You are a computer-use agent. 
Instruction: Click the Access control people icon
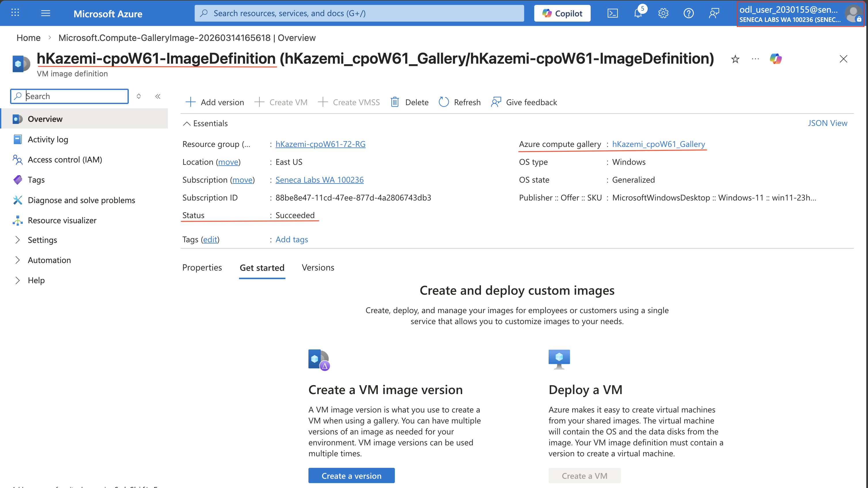pos(18,159)
